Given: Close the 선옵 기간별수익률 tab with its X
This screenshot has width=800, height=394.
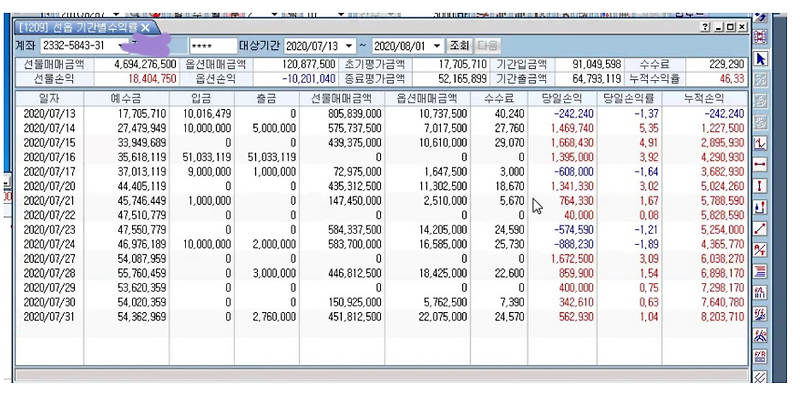Looking at the screenshot, I should [145, 28].
